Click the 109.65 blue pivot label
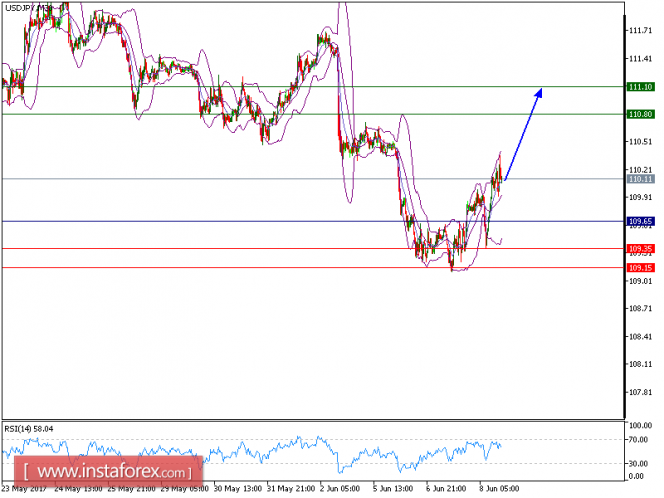 click(x=641, y=222)
